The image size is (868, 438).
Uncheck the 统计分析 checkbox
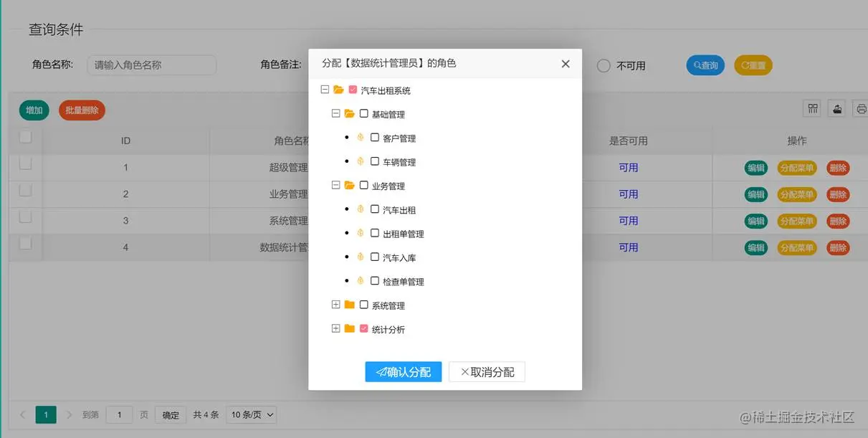363,328
